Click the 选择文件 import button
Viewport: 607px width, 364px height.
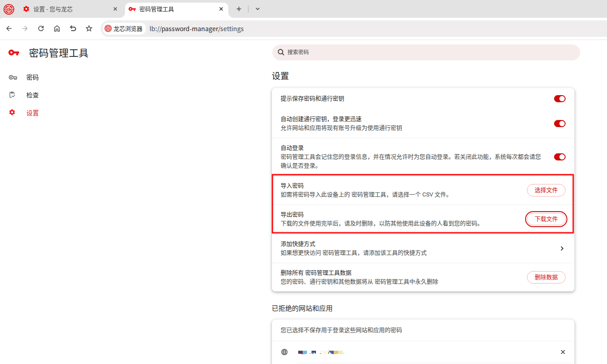pyautogui.click(x=546, y=190)
